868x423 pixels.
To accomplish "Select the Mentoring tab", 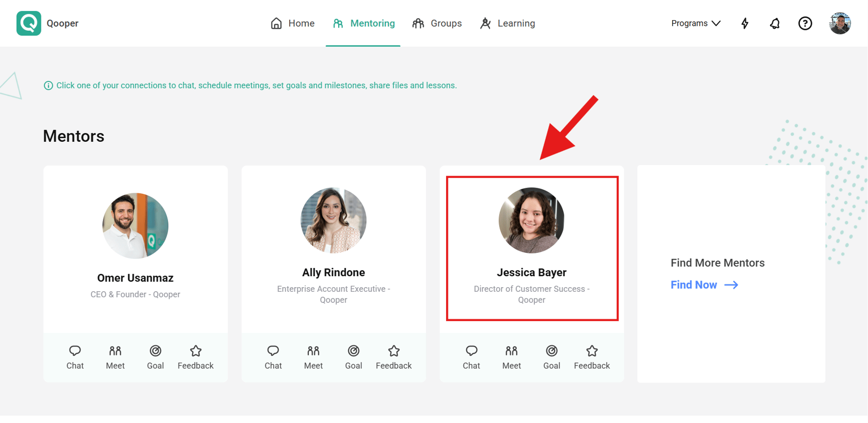I will coord(363,23).
